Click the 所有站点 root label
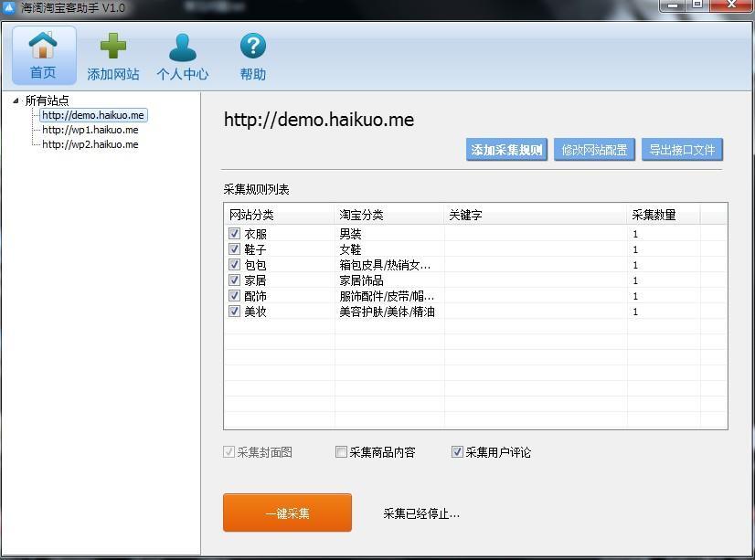This screenshot has height=560, width=755. point(47,100)
